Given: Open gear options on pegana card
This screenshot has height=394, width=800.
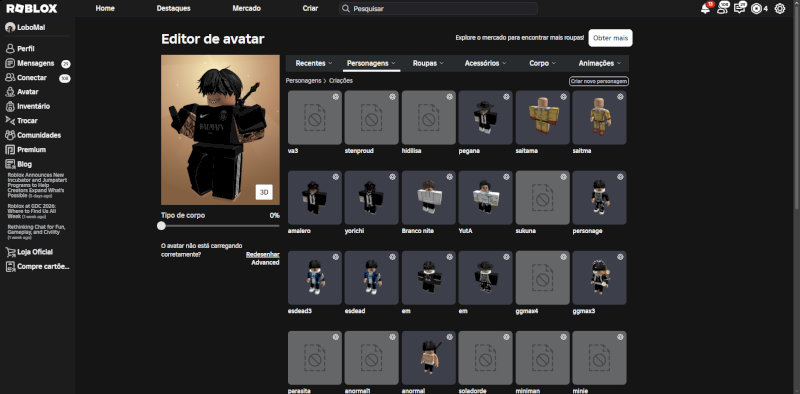Looking at the screenshot, I should coord(506,96).
